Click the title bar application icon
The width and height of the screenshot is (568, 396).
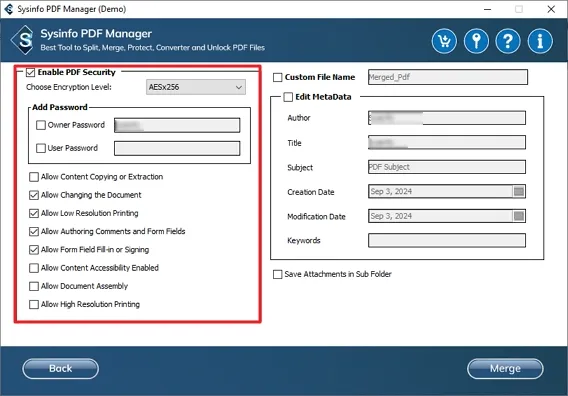point(9,9)
